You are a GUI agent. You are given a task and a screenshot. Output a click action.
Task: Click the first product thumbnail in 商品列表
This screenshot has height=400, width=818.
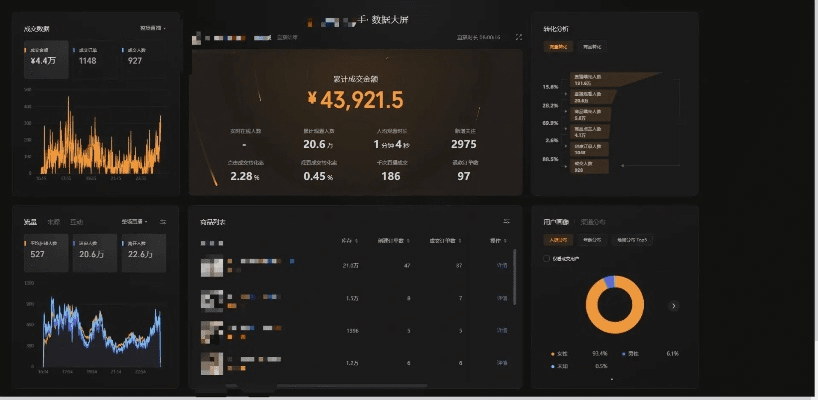coord(211,267)
